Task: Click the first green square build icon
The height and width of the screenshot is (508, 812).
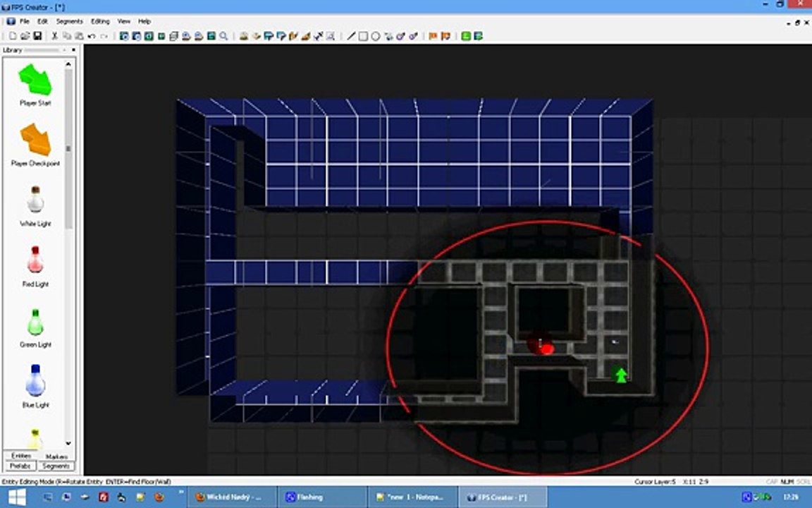Action: click(466, 36)
